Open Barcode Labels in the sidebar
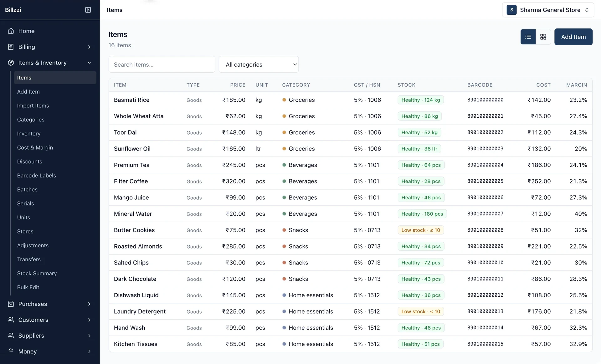Image resolution: width=601 pixels, height=364 pixels. 55,176
